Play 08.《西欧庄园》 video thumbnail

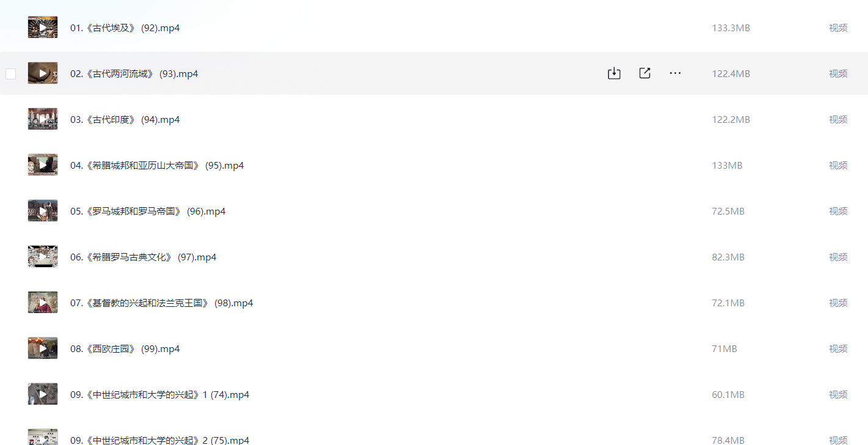(x=43, y=348)
